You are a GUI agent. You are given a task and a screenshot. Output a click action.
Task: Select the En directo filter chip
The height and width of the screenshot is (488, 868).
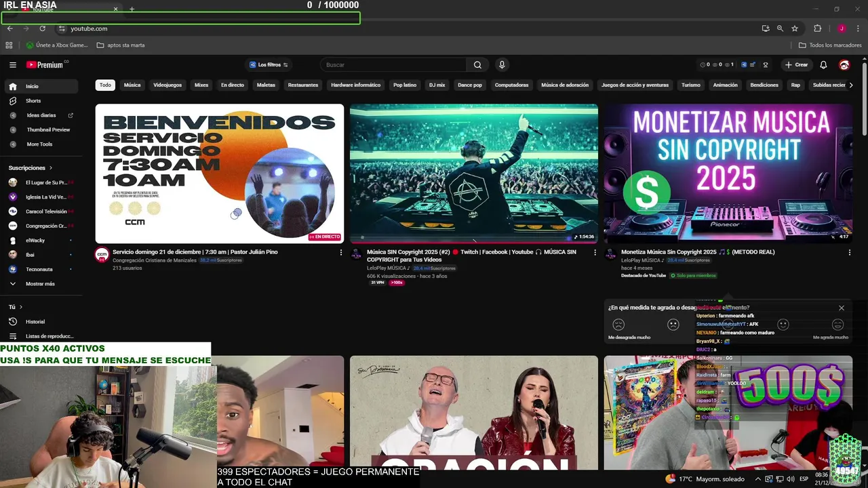232,85
